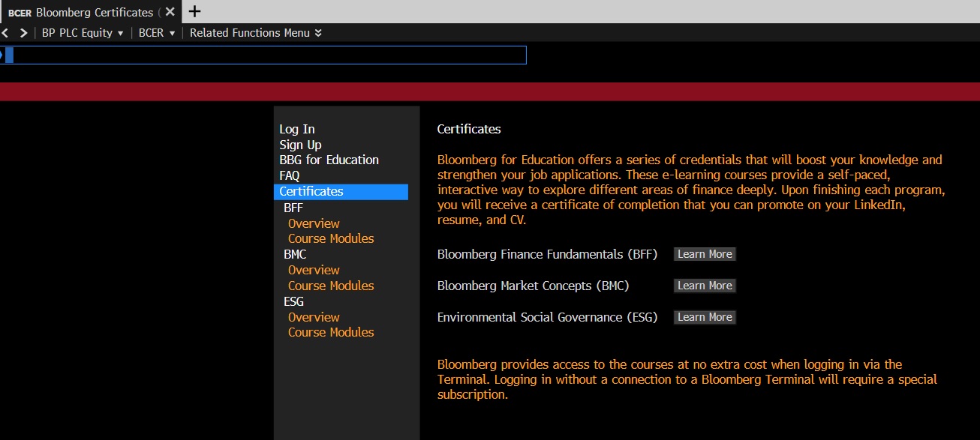Select Sign Up in the sidebar
This screenshot has width=980, height=440.
pos(300,145)
